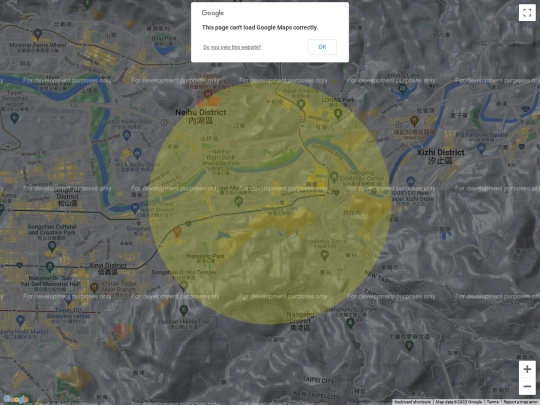Zoom out with the minus button
Screen dimensions: 540x405
click(527, 386)
